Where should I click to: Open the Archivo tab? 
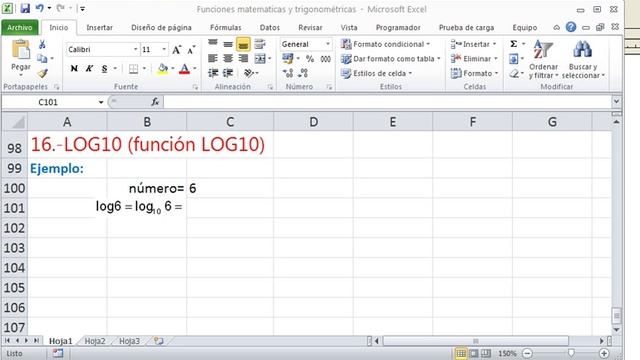click(x=20, y=27)
